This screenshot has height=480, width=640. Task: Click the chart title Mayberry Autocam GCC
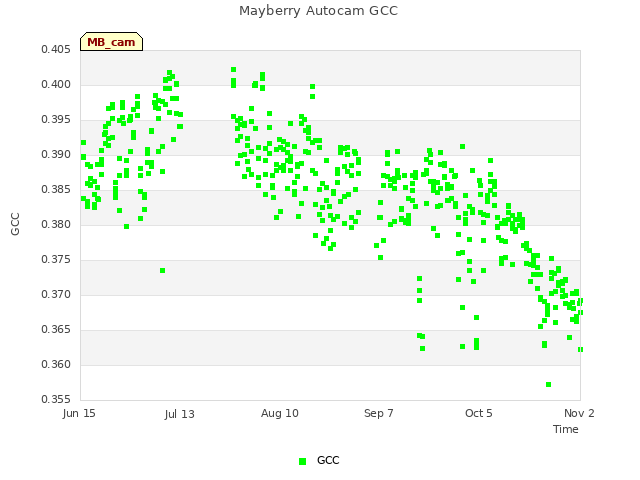[x=318, y=11]
